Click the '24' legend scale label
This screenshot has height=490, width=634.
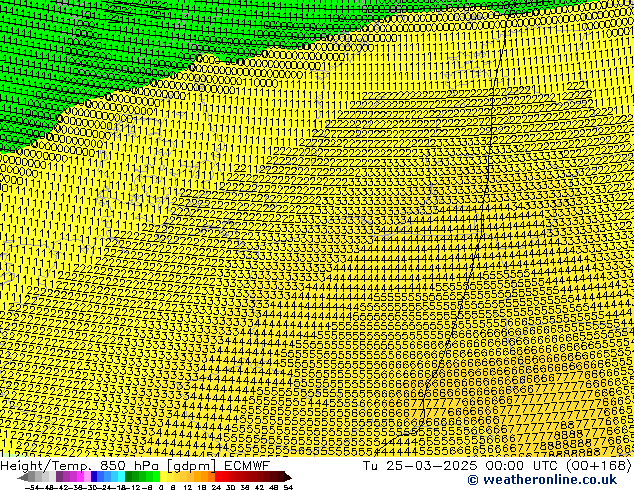[216, 487]
